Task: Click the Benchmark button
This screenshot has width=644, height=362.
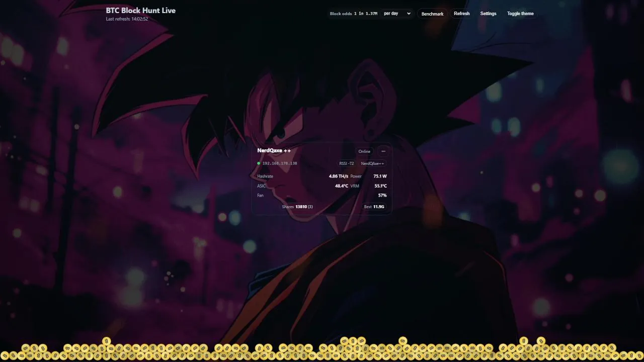Action: (432, 14)
